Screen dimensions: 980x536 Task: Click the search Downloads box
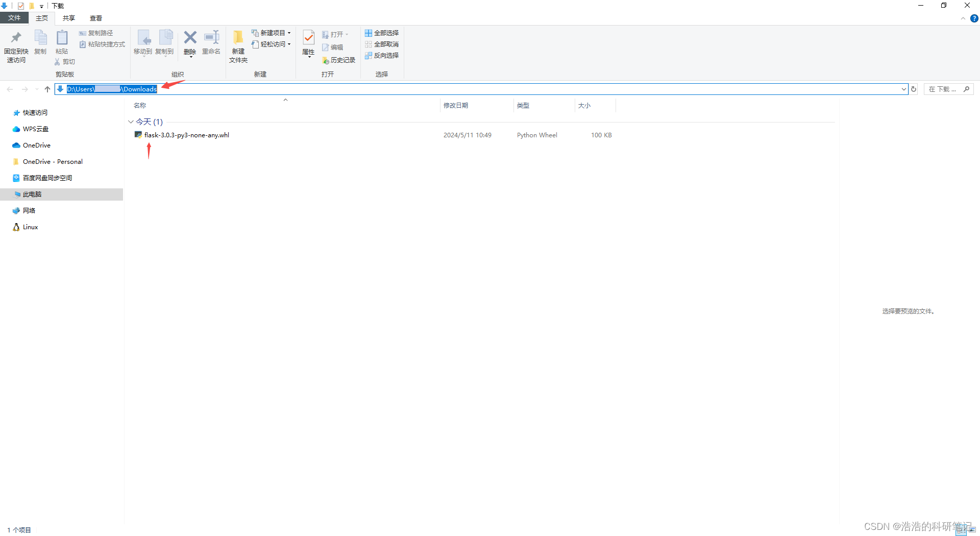point(948,89)
